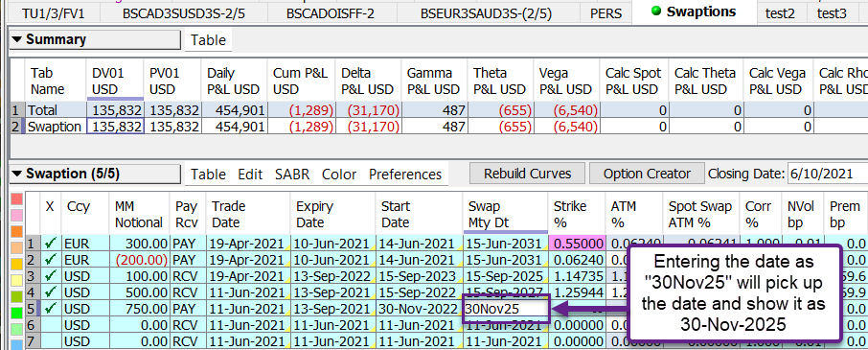The width and height of the screenshot is (868, 350).
Task: Select the orange color swatch
Action: coord(16,231)
